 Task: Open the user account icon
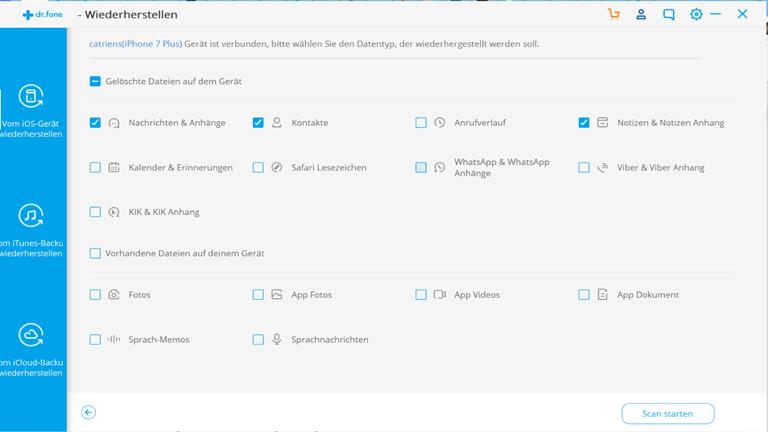pyautogui.click(x=641, y=15)
